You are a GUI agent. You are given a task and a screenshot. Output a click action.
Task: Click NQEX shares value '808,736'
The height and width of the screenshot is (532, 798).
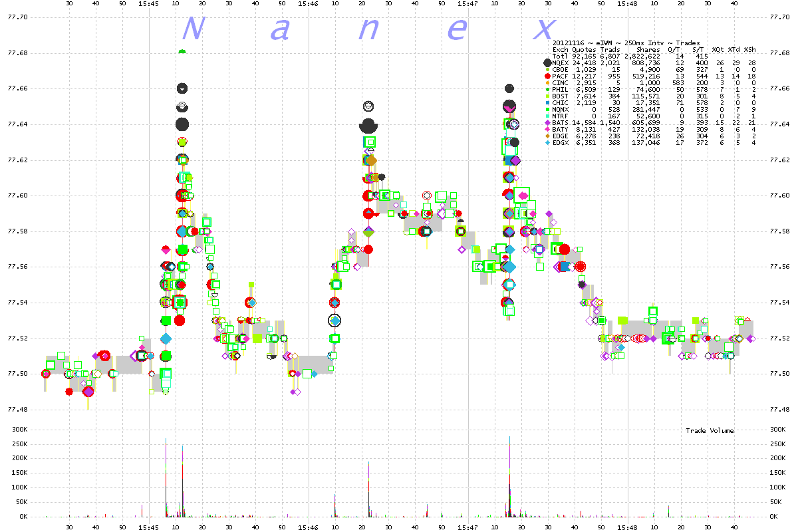[646, 63]
